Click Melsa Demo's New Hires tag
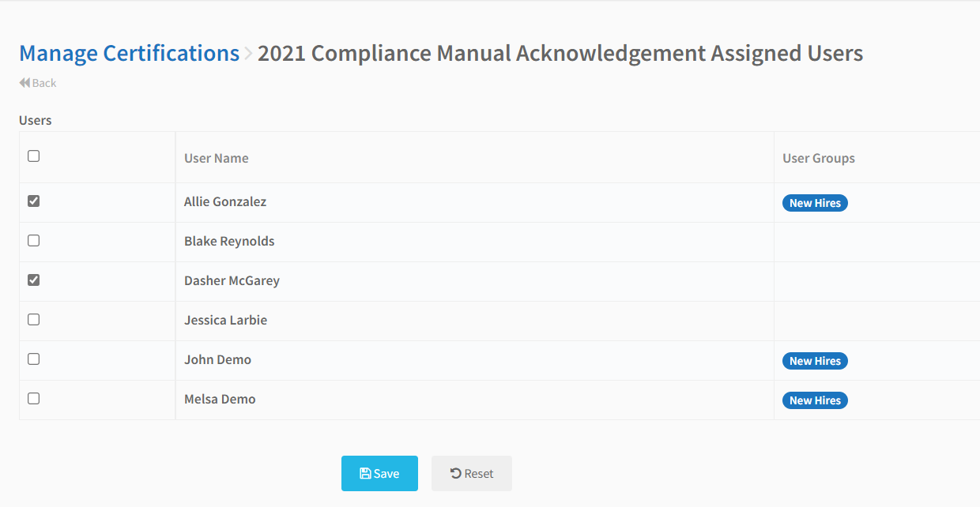 (x=815, y=400)
